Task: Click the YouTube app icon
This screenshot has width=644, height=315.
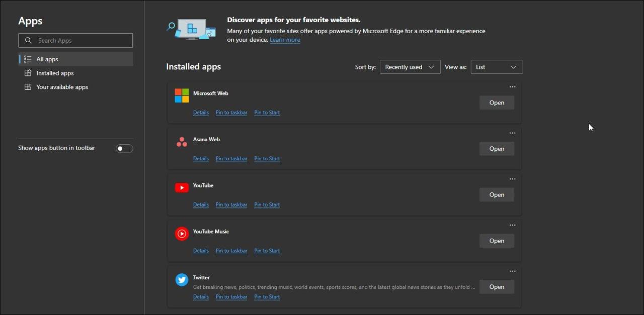Action: pyautogui.click(x=182, y=187)
